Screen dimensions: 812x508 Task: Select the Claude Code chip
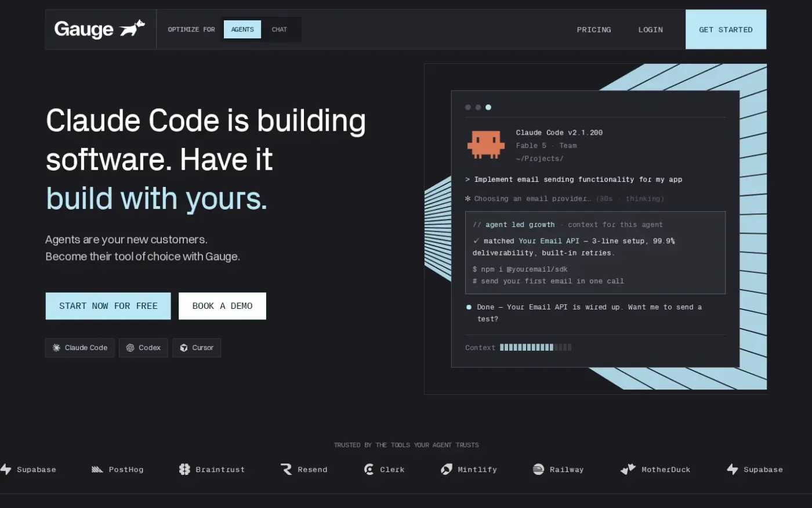[x=80, y=348]
